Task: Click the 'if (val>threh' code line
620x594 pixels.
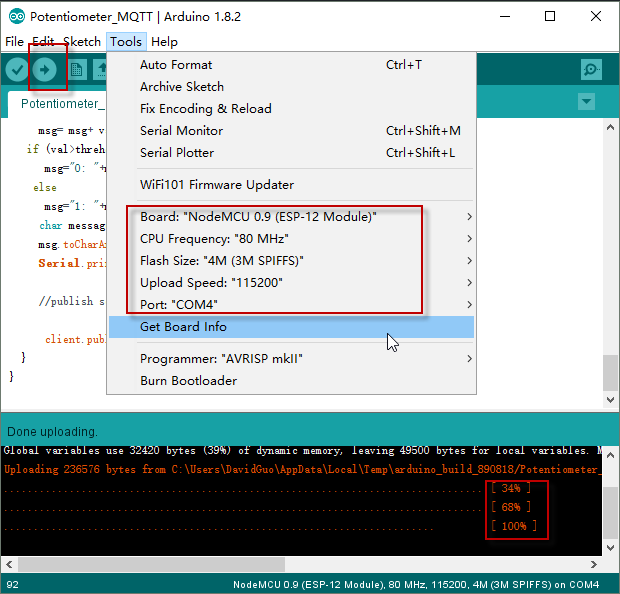Action: [x=66, y=149]
